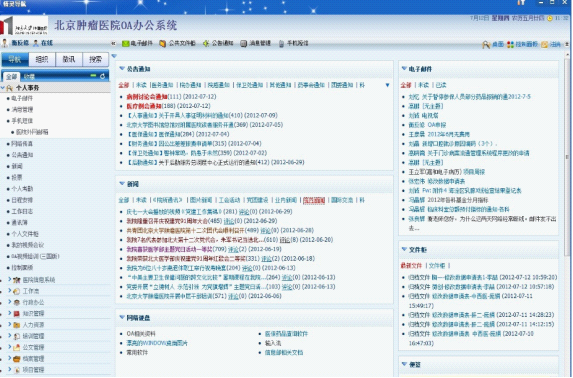573x378 pixels.
Task: Click the main page vertical scrollbar
Action: pos(567,157)
